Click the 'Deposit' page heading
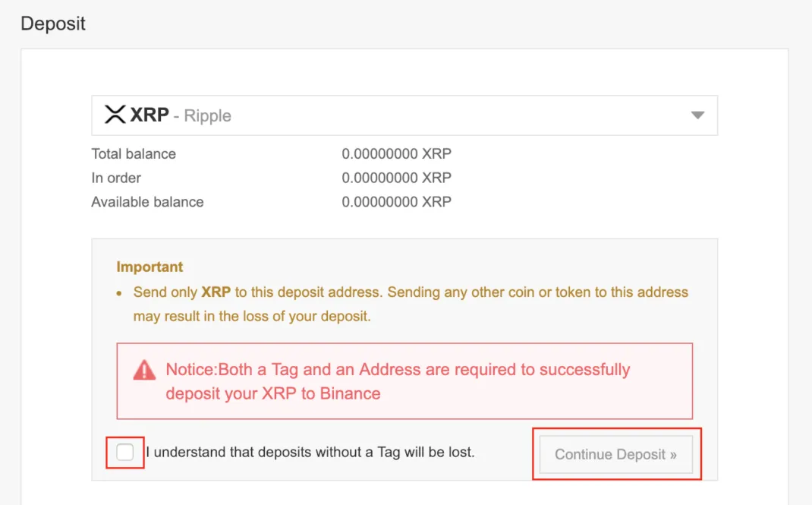The width and height of the screenshot is (812, 505). point(53,24)
